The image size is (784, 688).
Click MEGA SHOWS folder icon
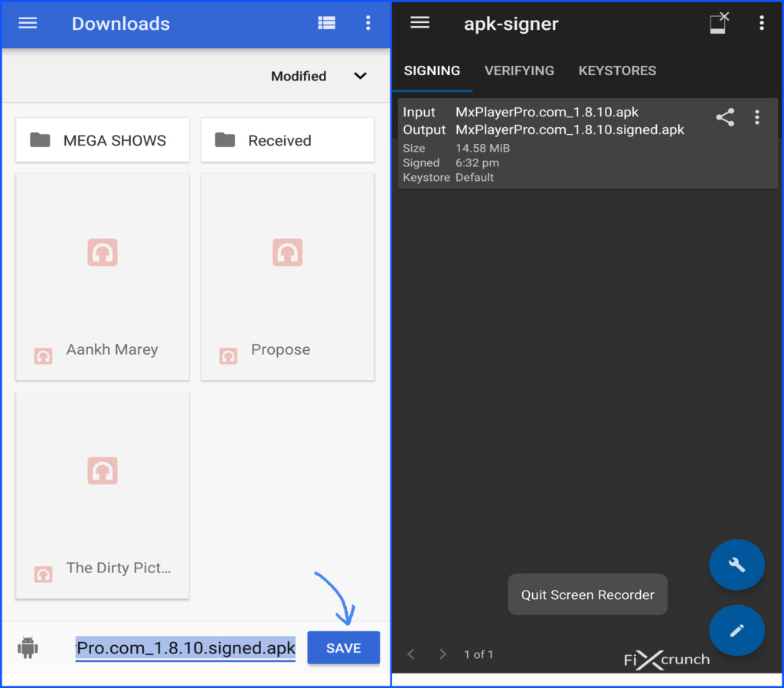click(x=40, y=140)
